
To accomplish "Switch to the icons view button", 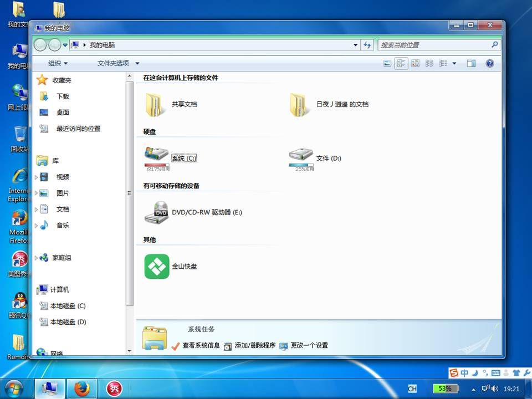I will pos(415,63).
